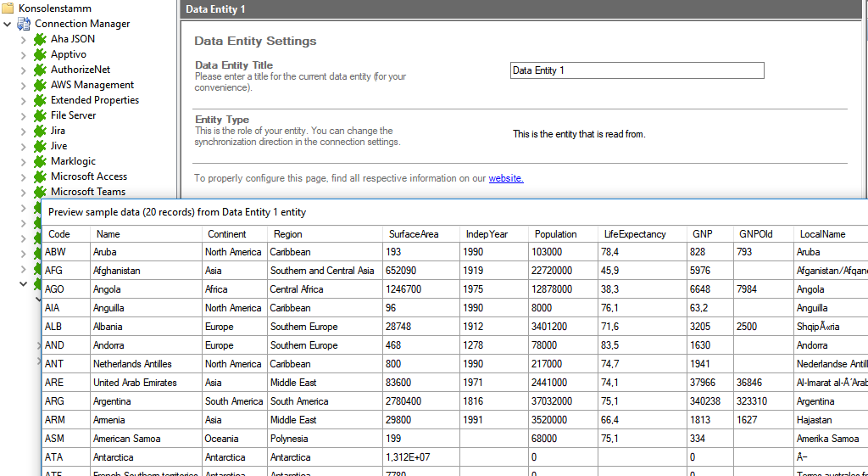Sort by the Continent column header
Screen dimensions: 868x476
227,234
